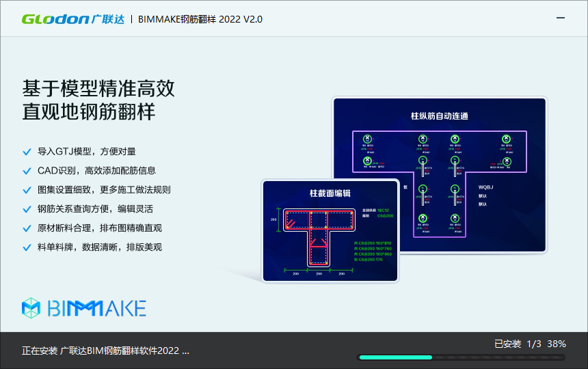
Task: Click the text 原材断料合理，排布图精确直观
Action: click(x=100, y=228)
